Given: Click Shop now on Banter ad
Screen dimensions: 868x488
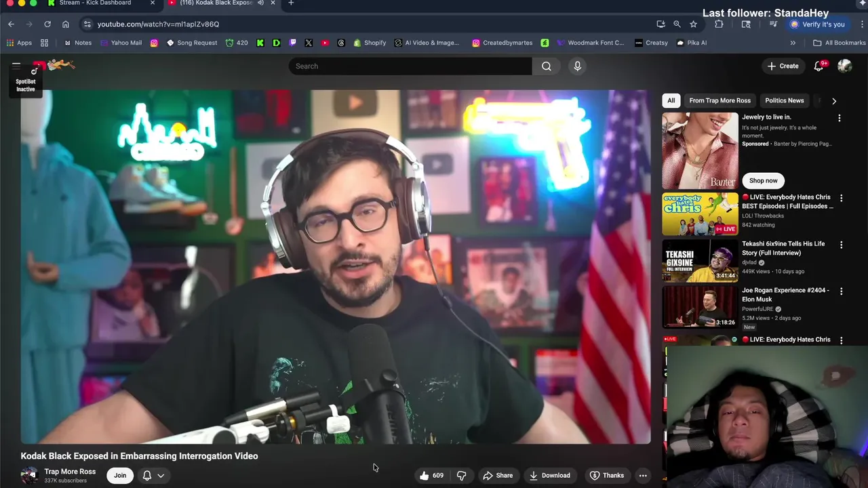Looking at the screenshot, I should click(763, 180).
